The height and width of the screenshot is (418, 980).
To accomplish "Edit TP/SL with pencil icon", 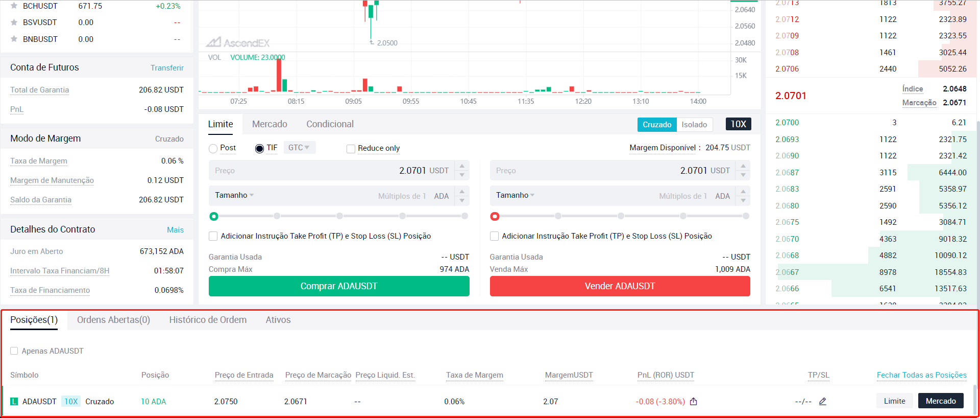I will pos(823,402).
